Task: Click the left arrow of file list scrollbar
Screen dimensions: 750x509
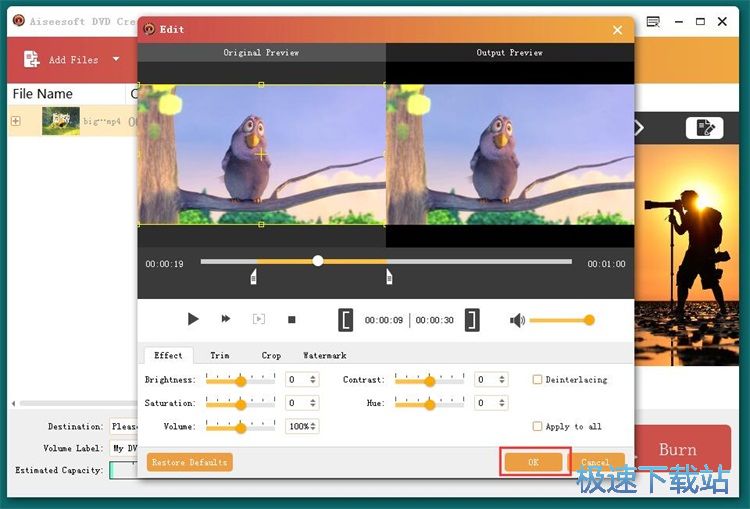Action: tap(13, 403)
